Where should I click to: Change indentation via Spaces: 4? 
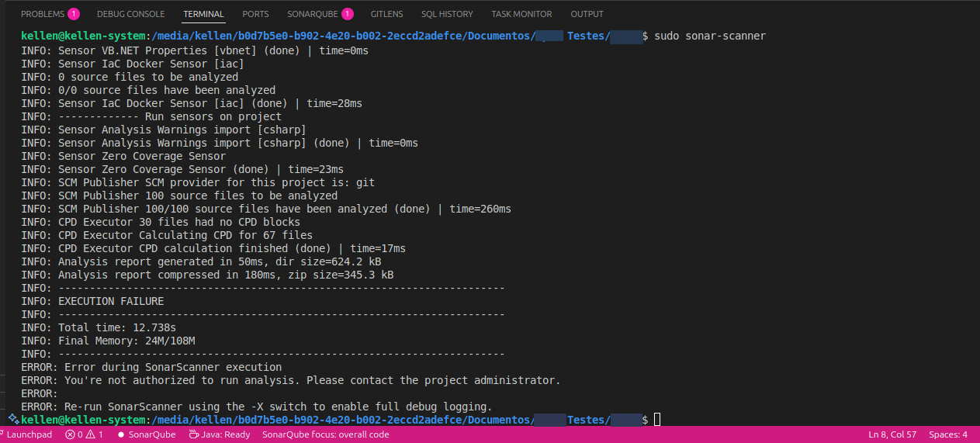(948, 434)
